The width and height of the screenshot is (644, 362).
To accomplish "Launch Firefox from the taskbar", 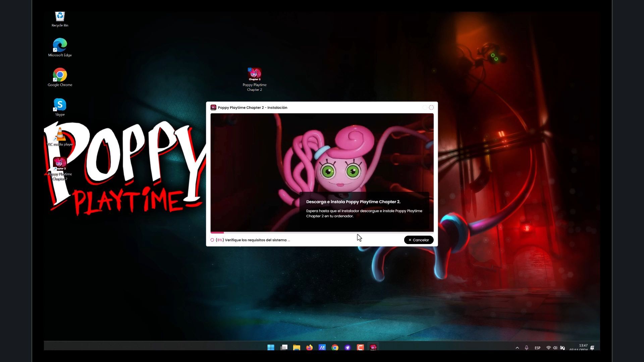I will tap(309, 348).
